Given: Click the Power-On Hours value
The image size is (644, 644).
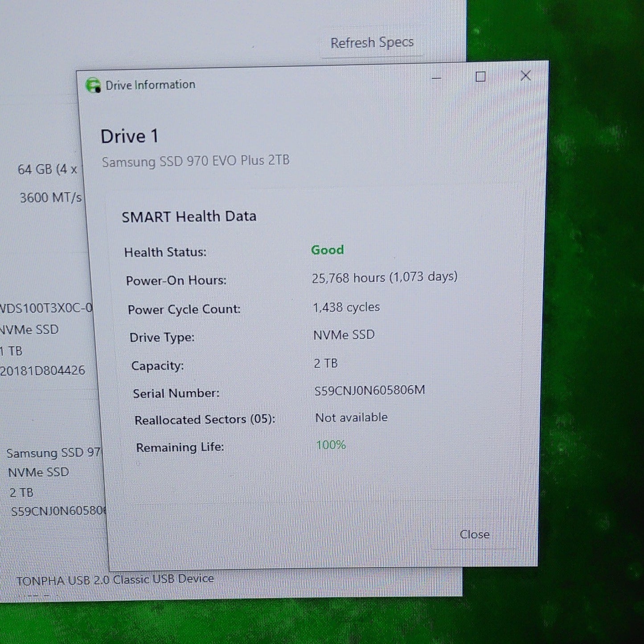Looking at the screenshot, I should pyautogui.click(x=385, y=277).
